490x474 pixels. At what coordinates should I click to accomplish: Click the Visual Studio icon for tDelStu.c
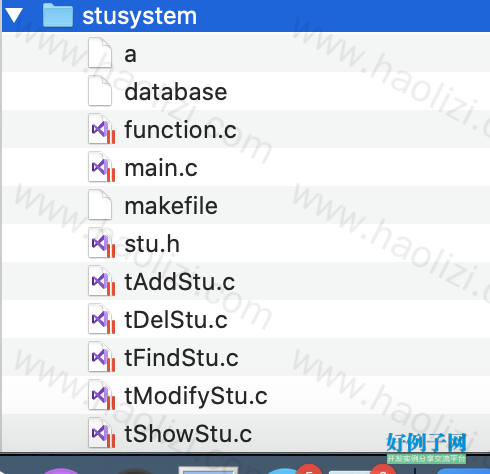coord(102,319)
